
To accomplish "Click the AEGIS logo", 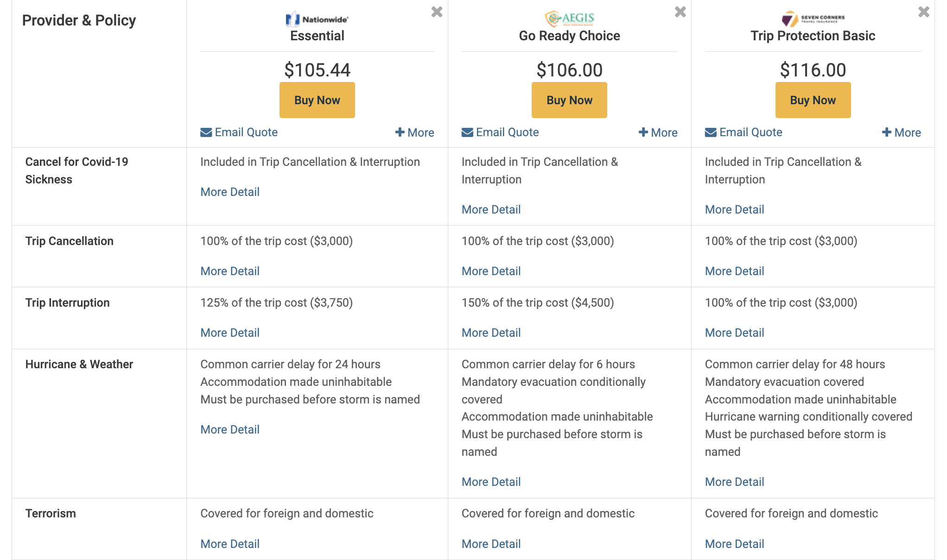I will [569, 19].
